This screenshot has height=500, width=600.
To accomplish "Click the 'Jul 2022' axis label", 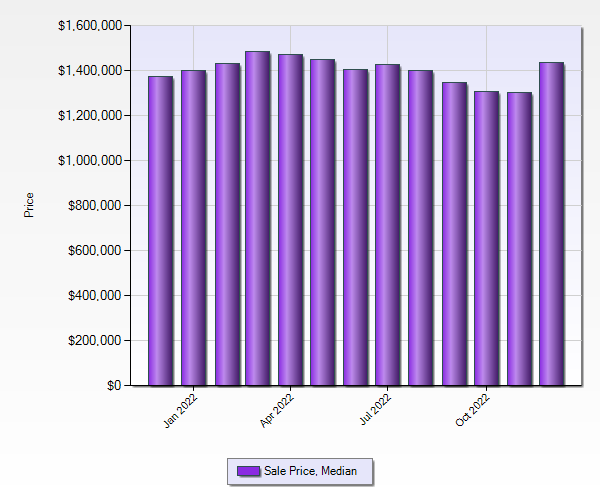I will [x=375, y=409].
